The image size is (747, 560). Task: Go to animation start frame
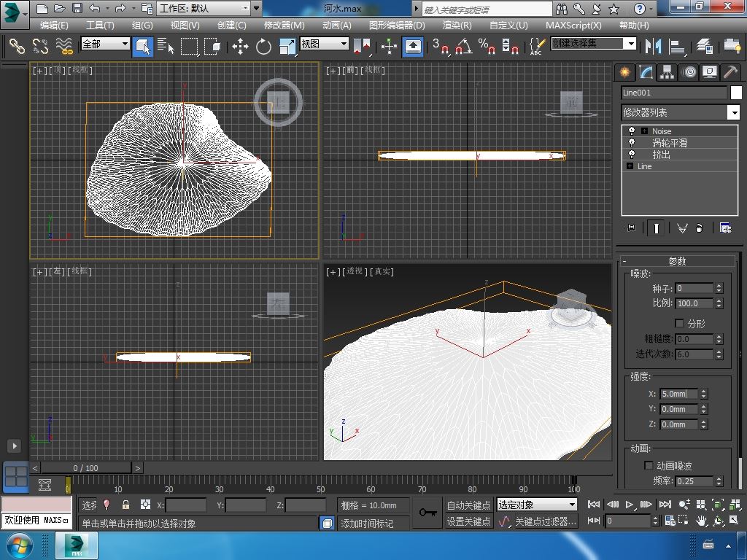tap(594, 505)
